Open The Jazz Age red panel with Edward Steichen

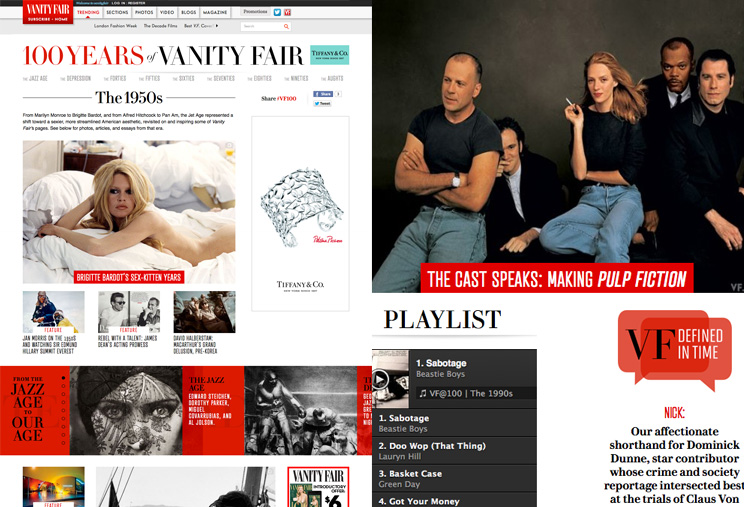coord(213,410)
